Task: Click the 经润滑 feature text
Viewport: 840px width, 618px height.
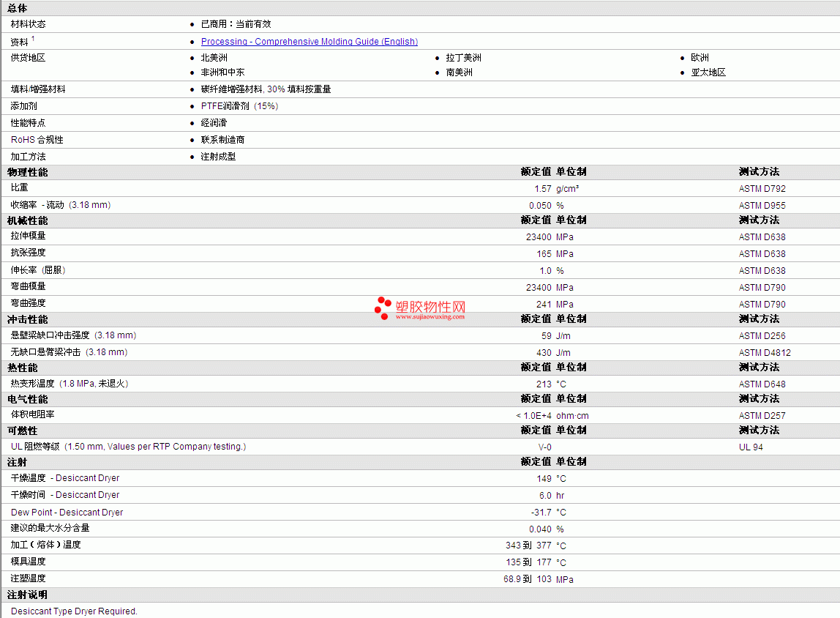Action: (214, 123)
